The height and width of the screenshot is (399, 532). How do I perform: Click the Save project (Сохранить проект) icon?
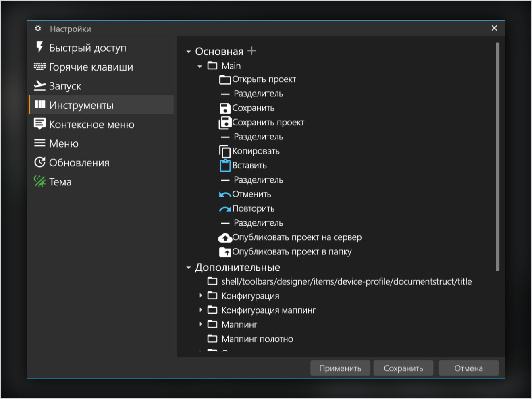point(225,123)
